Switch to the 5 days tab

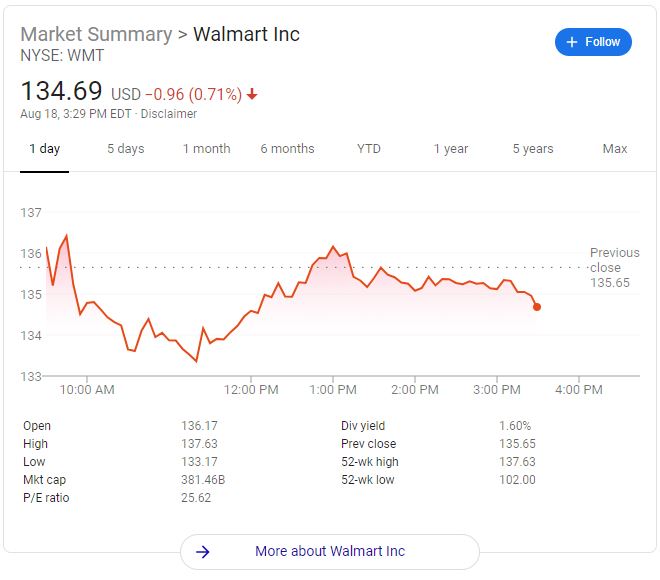125,149
